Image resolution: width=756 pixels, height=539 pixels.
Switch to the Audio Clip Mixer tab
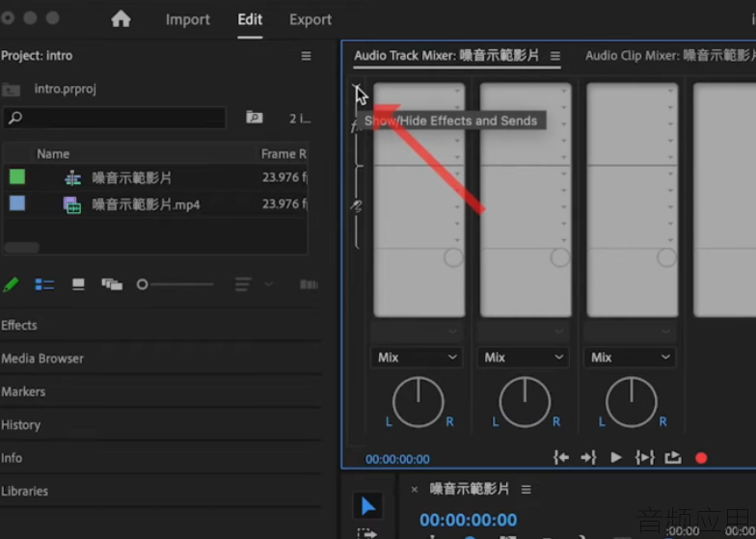(x=670, y=56)
